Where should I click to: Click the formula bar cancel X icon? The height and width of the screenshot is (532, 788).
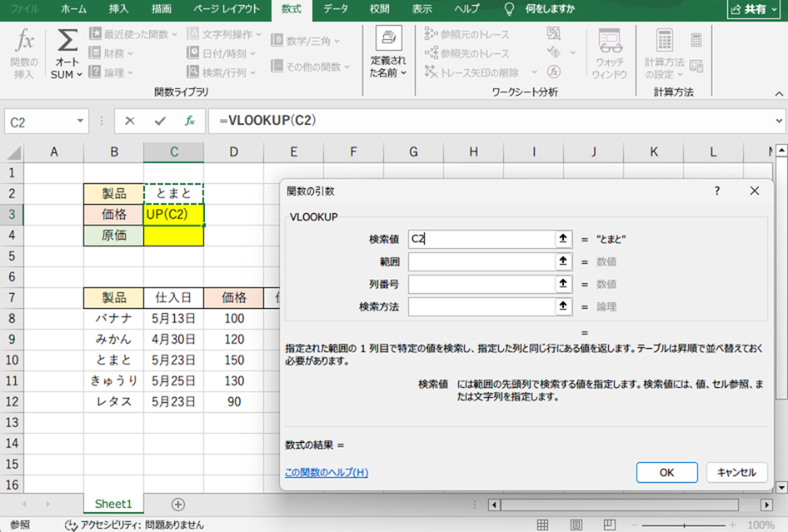pos(129,121)
